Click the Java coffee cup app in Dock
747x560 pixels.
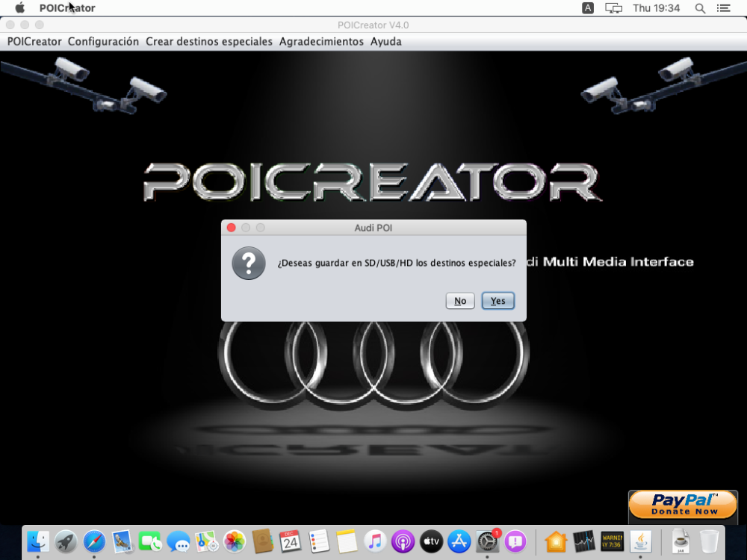(641, 541)
